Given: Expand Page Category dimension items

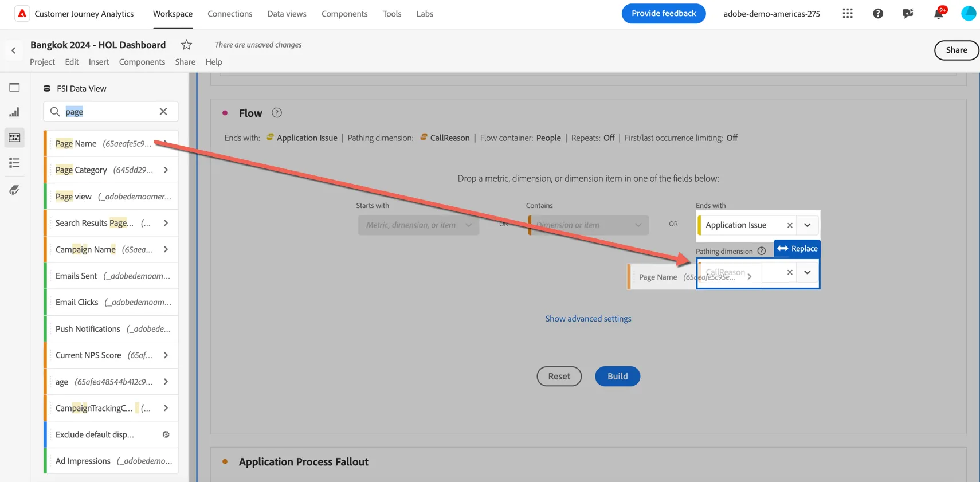Looking at the screenshot, I should tap(166, 170).
